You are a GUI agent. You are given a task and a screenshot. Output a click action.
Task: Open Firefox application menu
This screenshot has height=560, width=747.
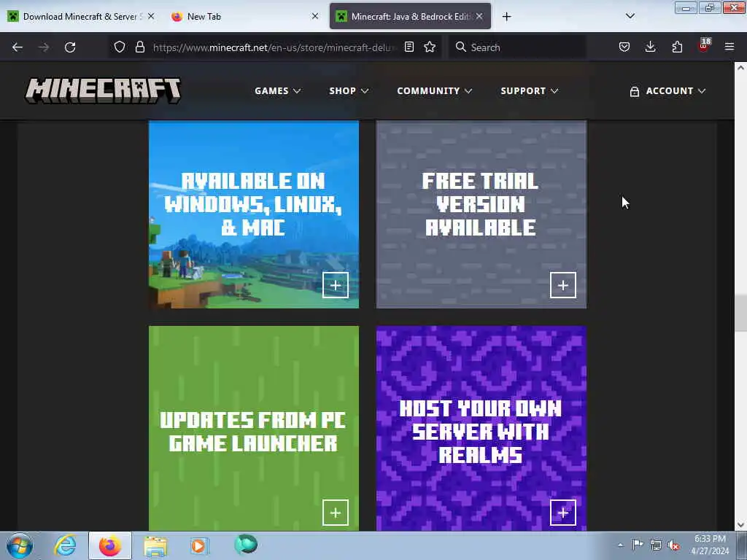click(729, 47)
